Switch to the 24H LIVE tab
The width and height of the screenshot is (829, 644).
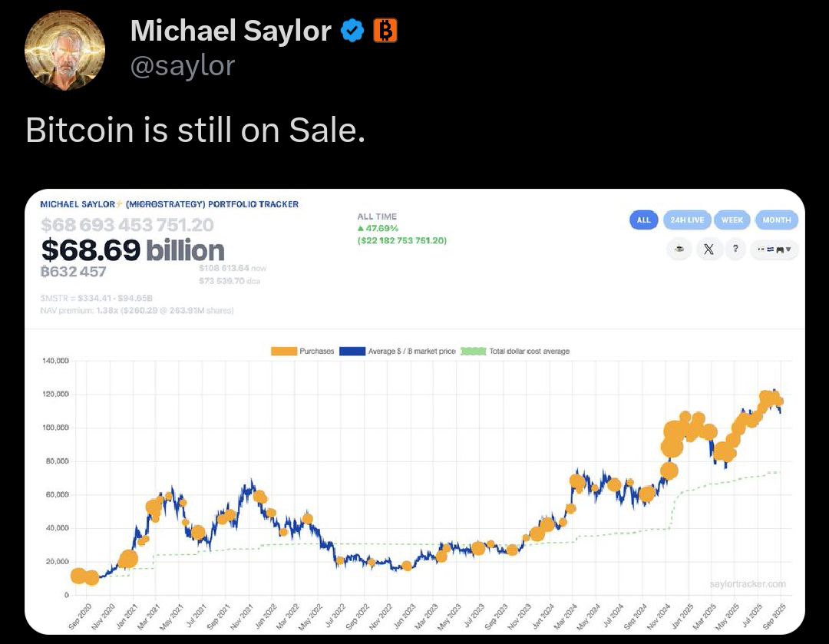tap(686, 220)
